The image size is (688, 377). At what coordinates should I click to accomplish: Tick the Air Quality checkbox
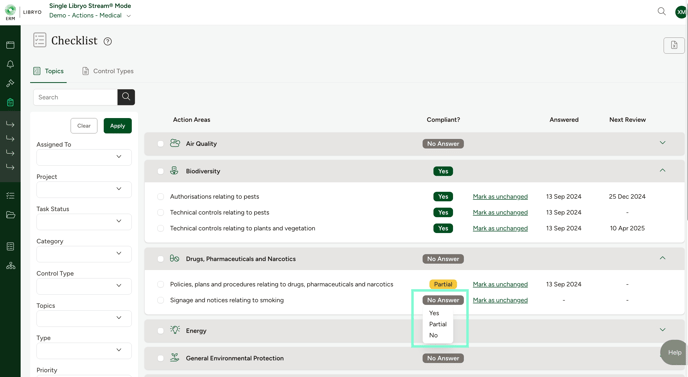(161, 144)
